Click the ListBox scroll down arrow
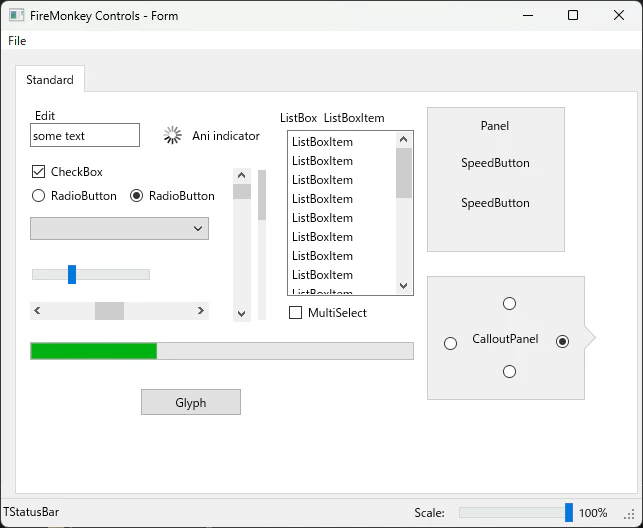 (x=404, y=286)
